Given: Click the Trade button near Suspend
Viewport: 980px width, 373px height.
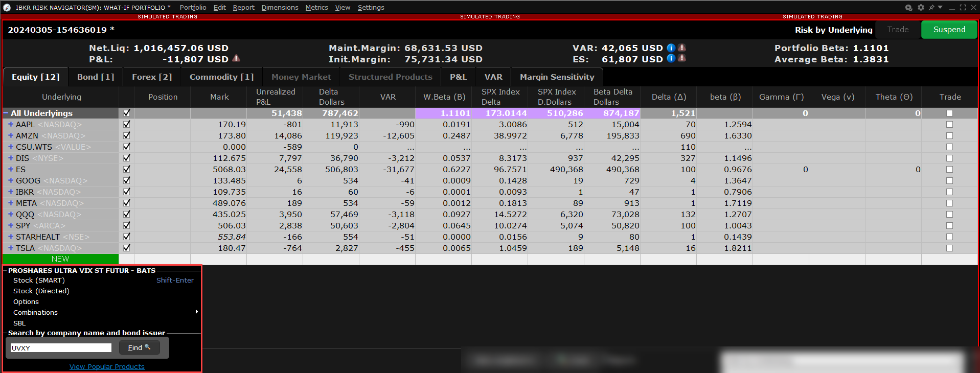Looking at the screenshot, I should (x=898, y=30).
